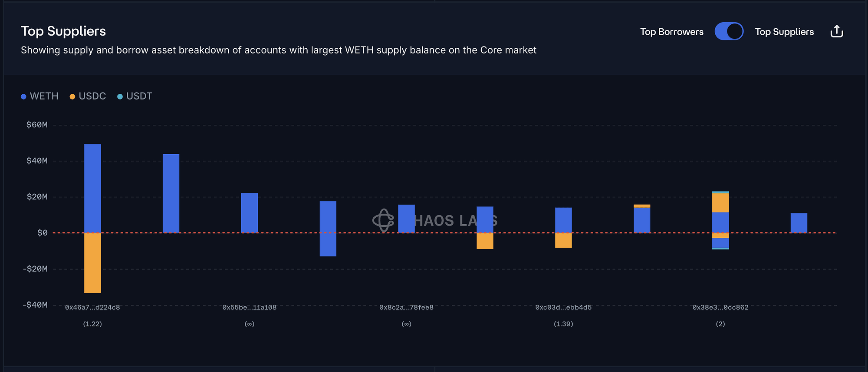Select the Top Borrowers label
Screen dimensions: 868x372
671,32
